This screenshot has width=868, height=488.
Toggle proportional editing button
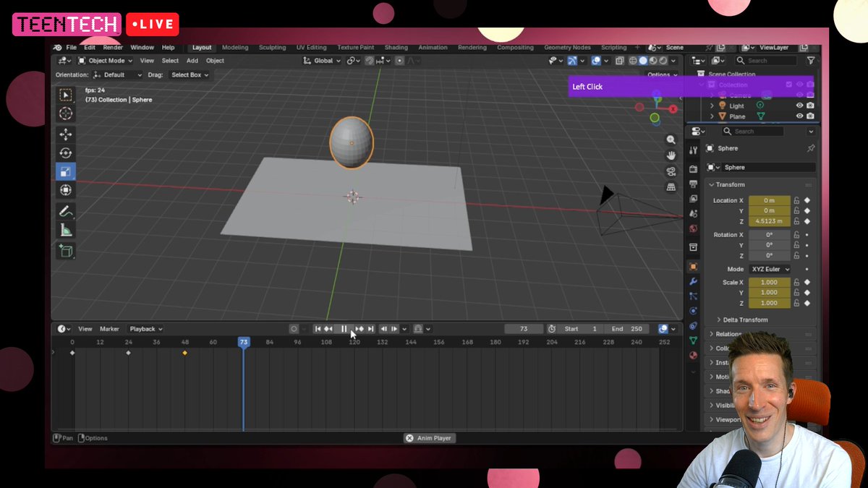coord(400,61)
